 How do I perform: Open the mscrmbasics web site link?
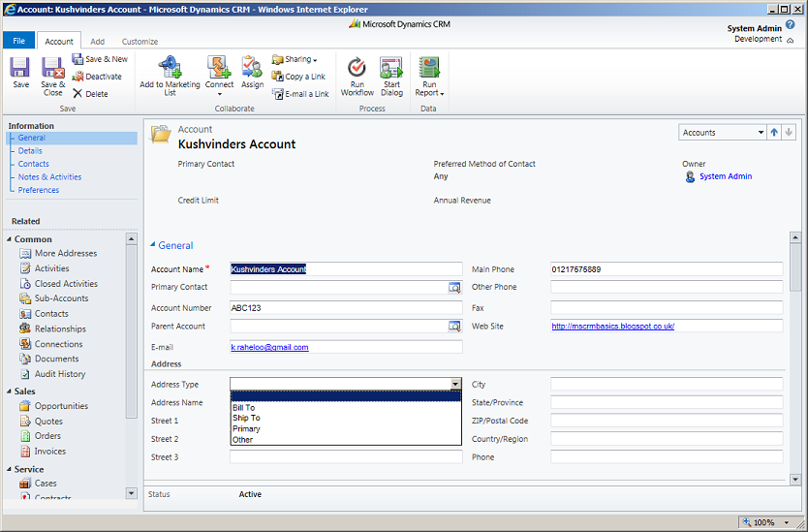point(612,327)
